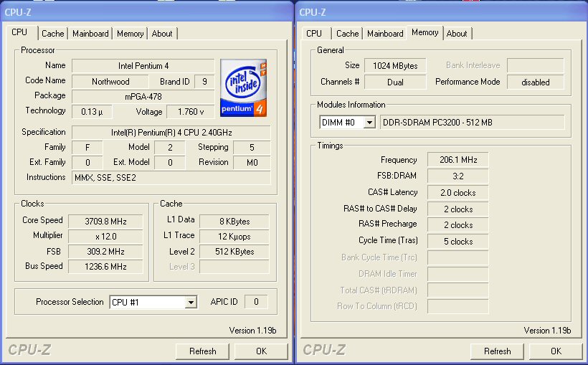Click the Specification field showing 2.40GHz
The image size is (588, 365).
(171, 133)
